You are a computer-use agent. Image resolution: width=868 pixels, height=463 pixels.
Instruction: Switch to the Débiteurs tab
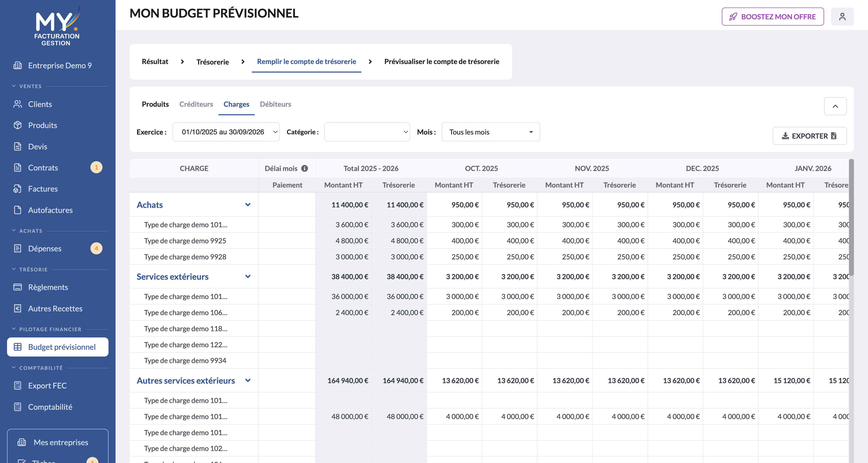point(275,104)
